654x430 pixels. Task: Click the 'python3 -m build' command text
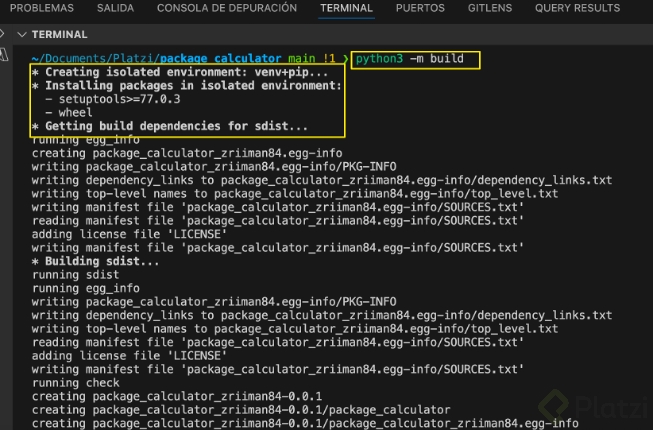coord(410,59)
